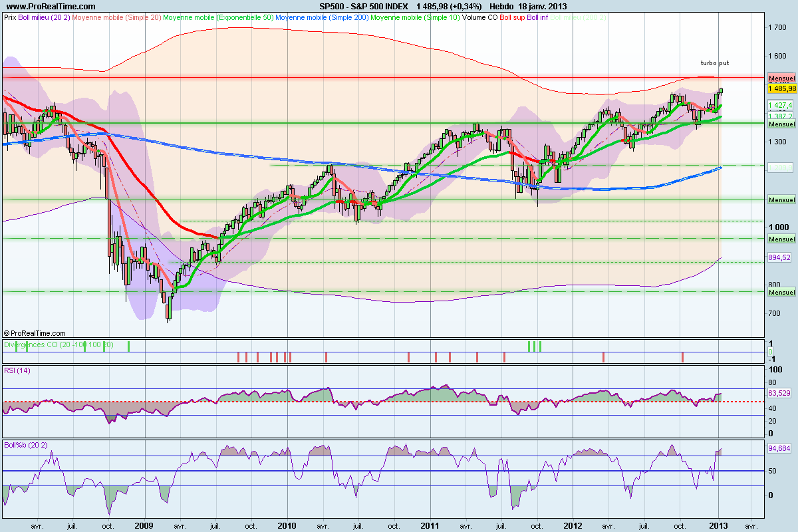
Task: Click the yellow current price tag 1 485,98
Action: pyautogui.click(x=781, y=88)
